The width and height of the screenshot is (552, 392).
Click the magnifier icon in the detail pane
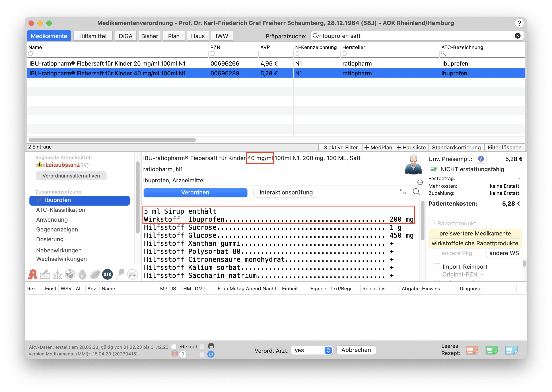[x=416, y=192]
